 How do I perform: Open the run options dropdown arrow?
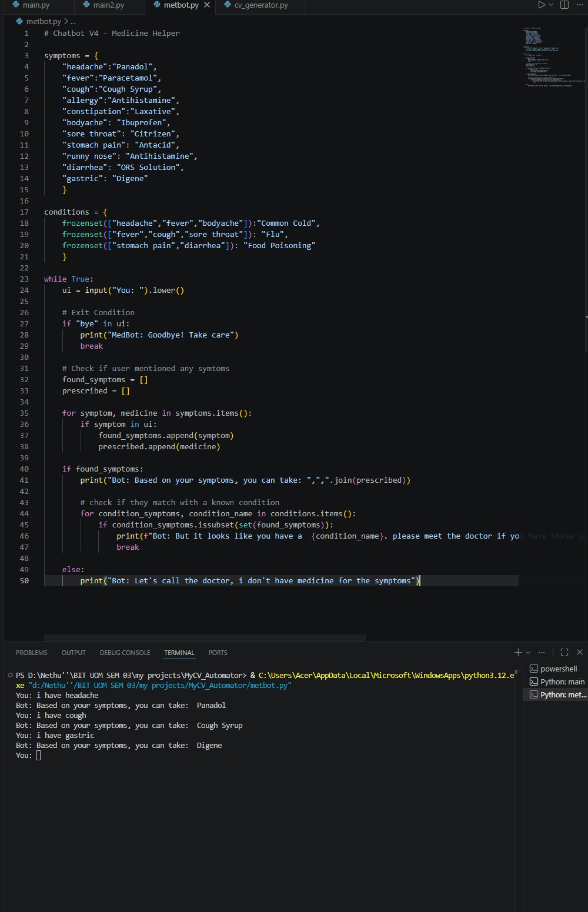point(551,5)
